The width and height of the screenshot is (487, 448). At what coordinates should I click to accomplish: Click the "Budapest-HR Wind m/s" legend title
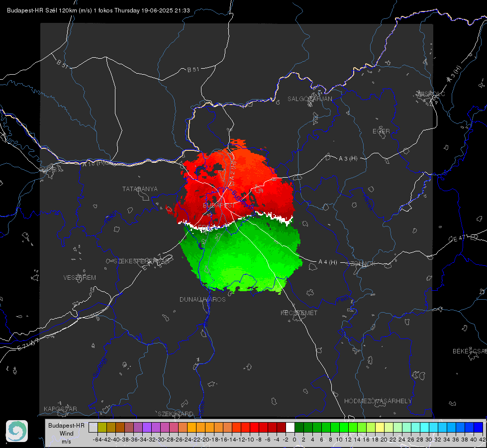(66, 434)
